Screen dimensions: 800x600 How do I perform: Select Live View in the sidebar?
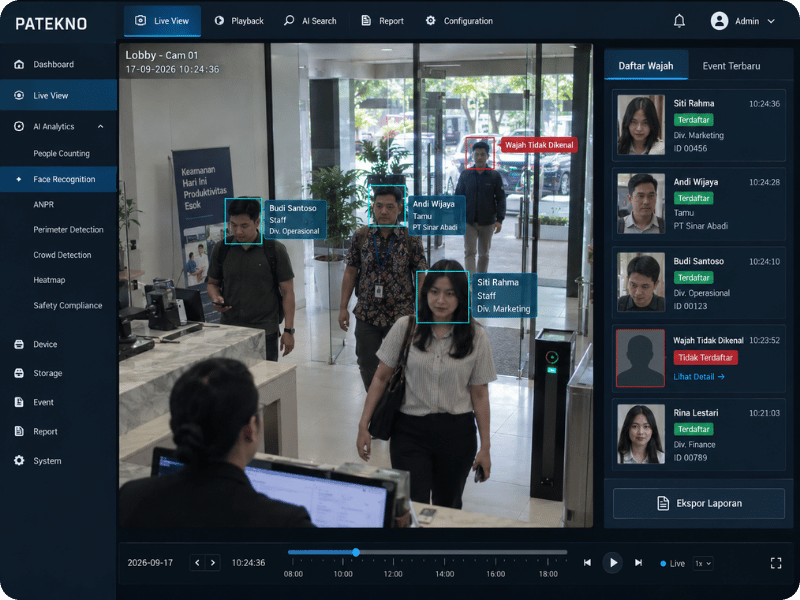[58, 95]
